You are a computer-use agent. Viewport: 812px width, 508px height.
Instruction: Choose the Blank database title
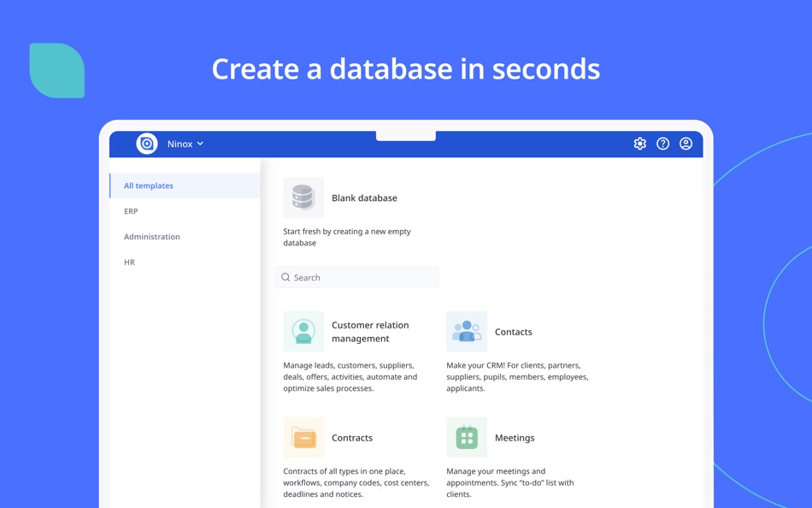pos(364,198)
